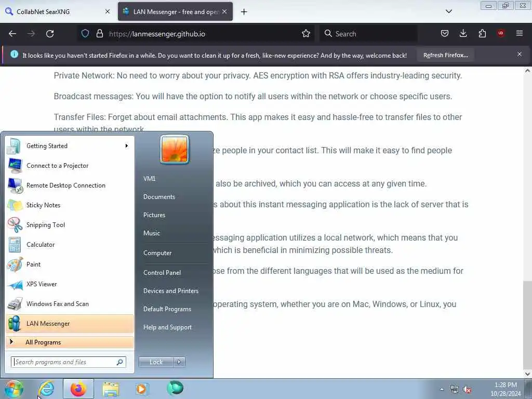Click the search magnifier in Start menu

pos(120,362)
